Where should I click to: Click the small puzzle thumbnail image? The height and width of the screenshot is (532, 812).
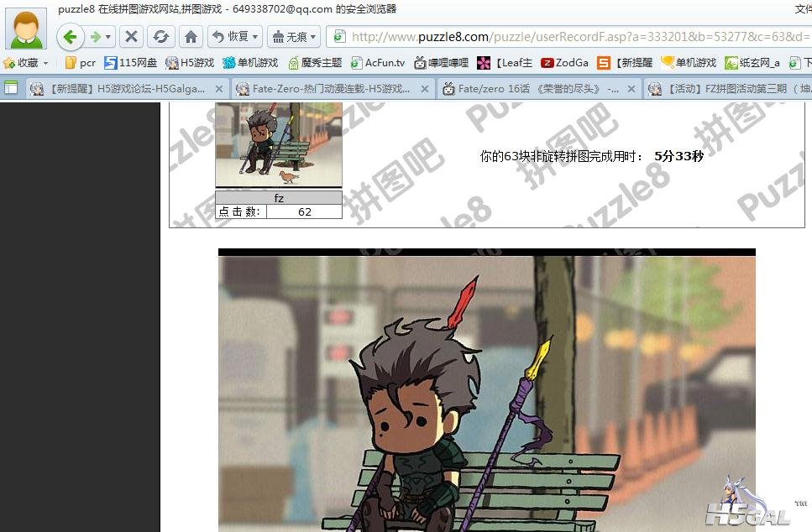(279, 144)
